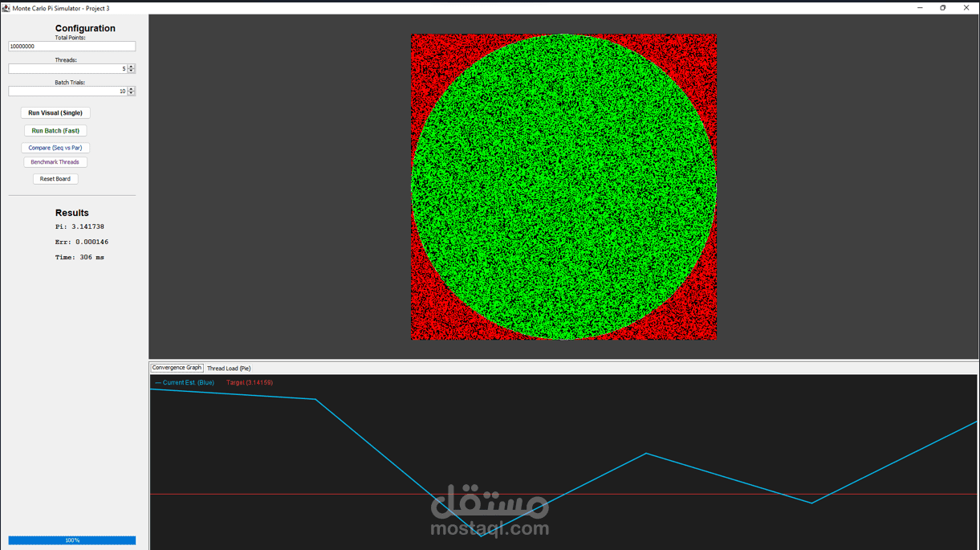The width and height of the screenshot is (980, 550).
Task: Click the green circle point visualization
Action: [563, 186]
